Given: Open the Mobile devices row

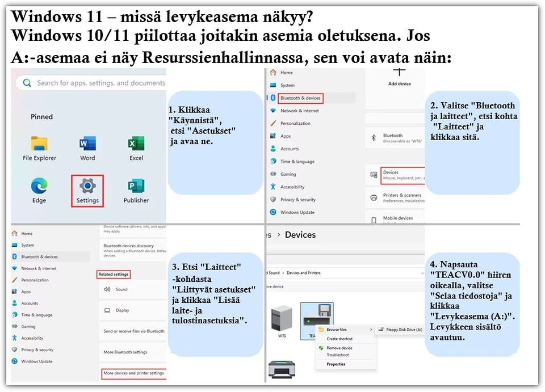Looking at the screenshot, I should tap(395, 218).
